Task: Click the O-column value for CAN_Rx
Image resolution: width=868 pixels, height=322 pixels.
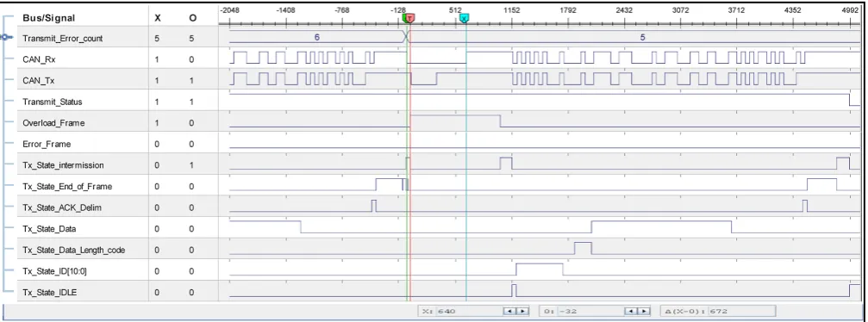Action: [191, 59]
